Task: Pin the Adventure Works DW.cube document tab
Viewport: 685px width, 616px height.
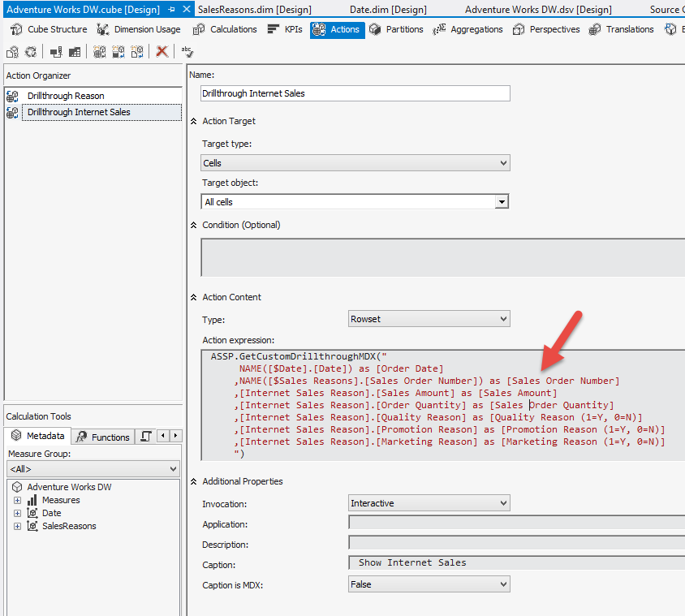Action: [171, 9]
